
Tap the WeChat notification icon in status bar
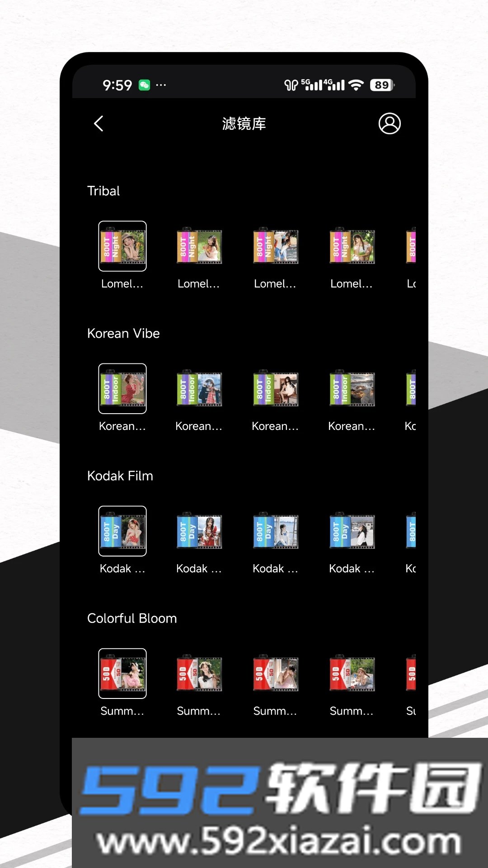click(144, 85)
